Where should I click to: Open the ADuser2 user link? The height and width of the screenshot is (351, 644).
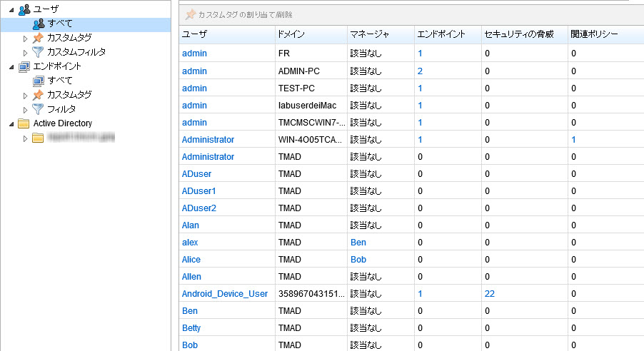pos(199,208)
